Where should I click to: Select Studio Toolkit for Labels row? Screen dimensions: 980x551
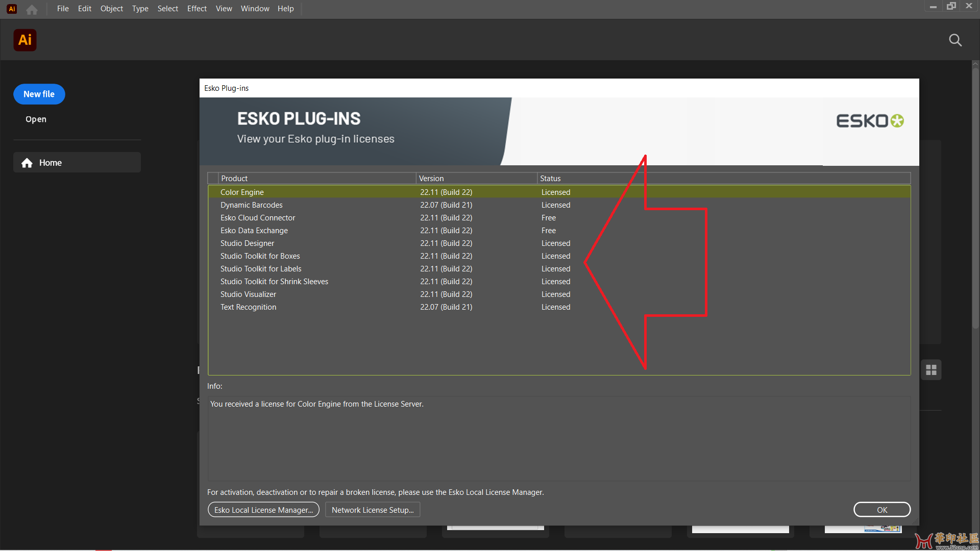pyautogui.click(x=559, y=269)
